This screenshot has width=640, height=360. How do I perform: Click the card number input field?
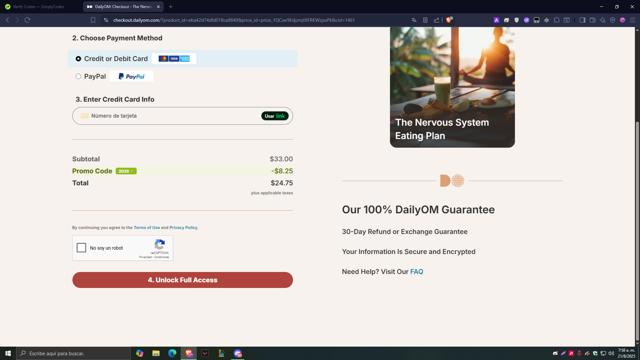pyautogui.click(x=182, y=116)
